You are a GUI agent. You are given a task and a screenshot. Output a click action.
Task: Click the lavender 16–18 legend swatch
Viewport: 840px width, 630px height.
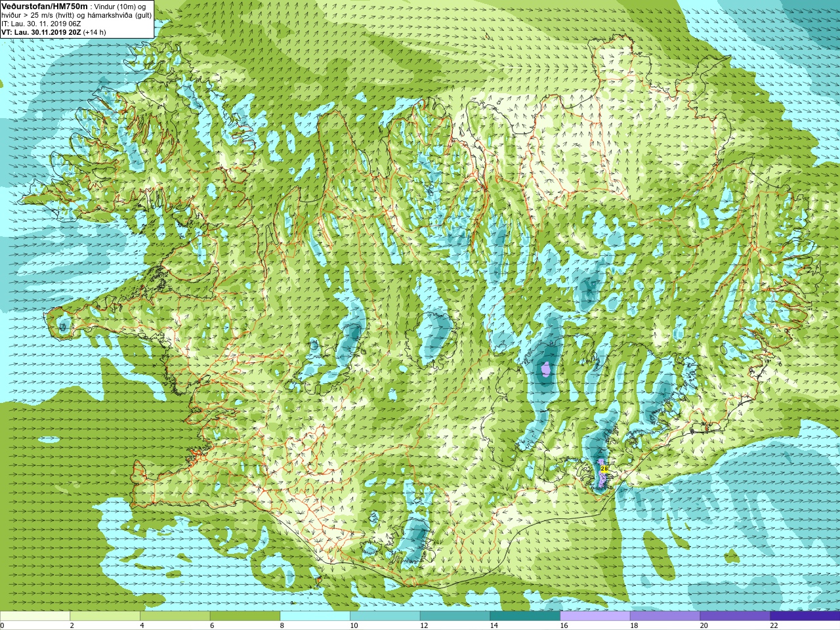point(595,616)
